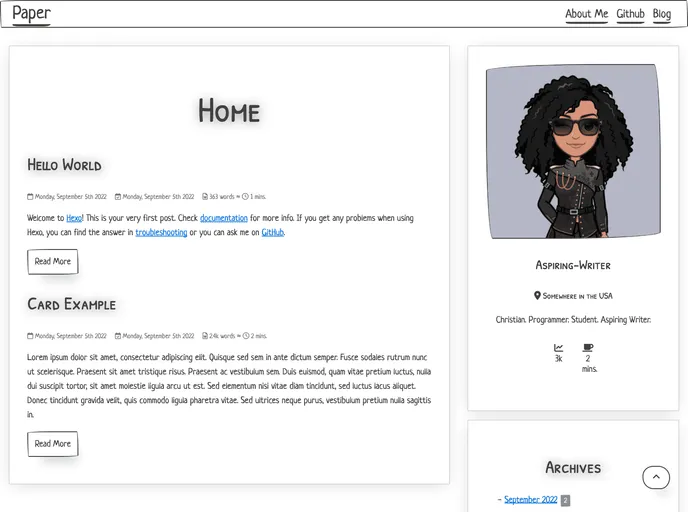Click the location pin icon
This screenshot has height=512, width=688.
[x=537, y=296]
